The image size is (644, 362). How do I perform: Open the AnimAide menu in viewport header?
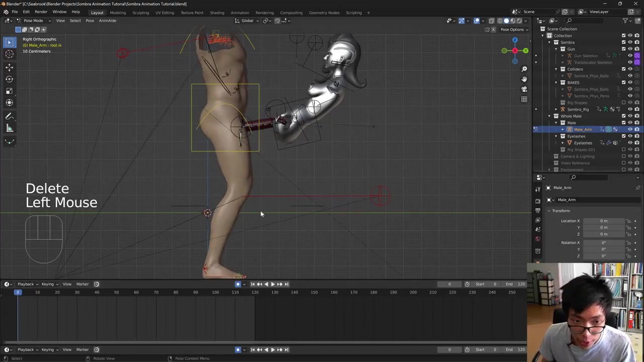(x=107, y=21)
